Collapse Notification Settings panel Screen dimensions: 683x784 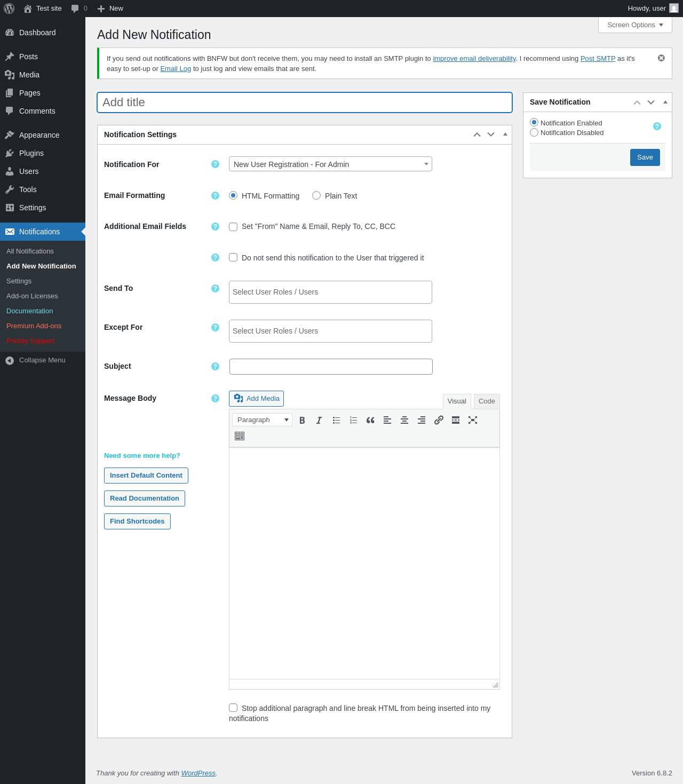coord(505,134)
